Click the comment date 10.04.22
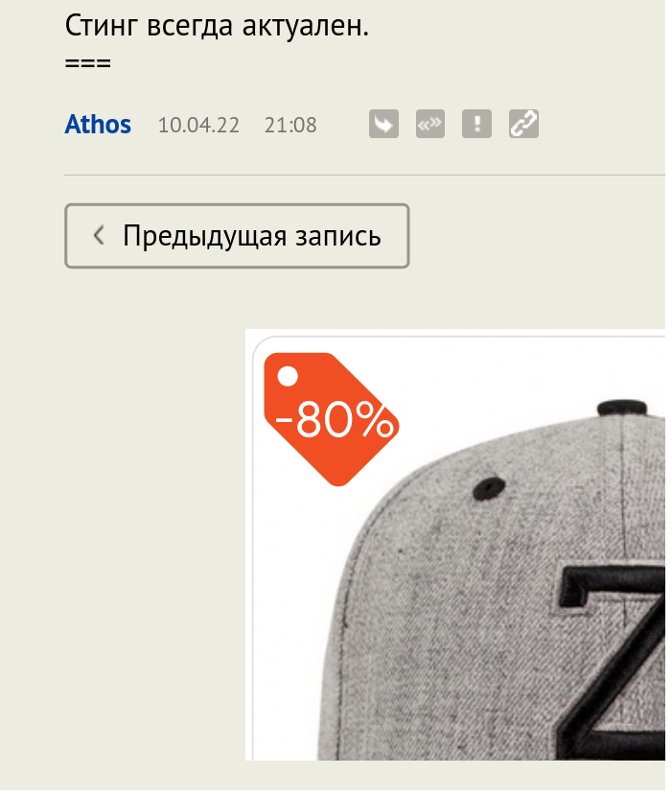The width and height of the screenshot is (672, 798). click(198, 126)
